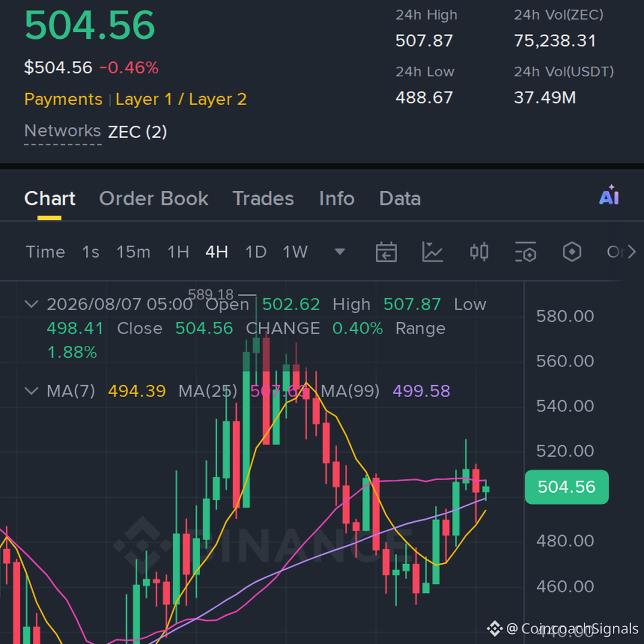Open the Info tab
644x644 pixels.
click(337, 199)
